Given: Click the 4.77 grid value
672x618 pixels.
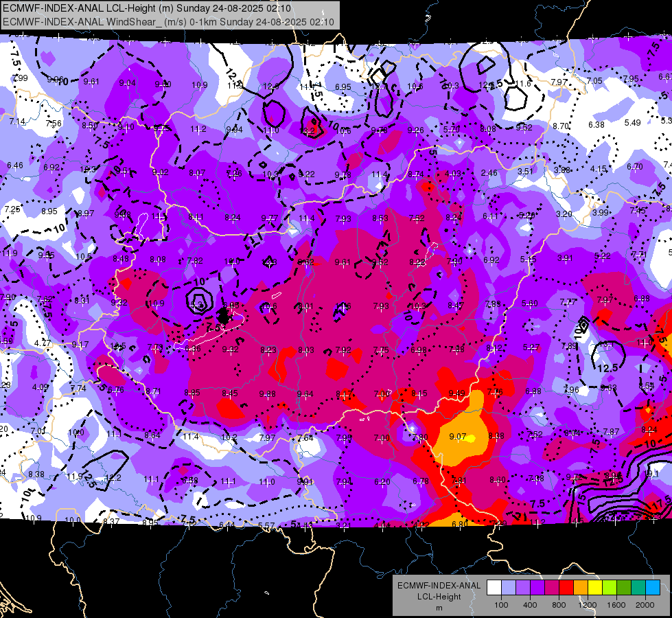Looking at the screenshot, I should coord(43,343).
